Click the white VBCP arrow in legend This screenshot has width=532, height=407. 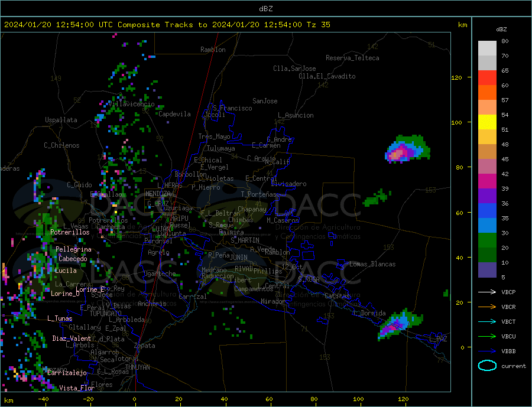487,292
